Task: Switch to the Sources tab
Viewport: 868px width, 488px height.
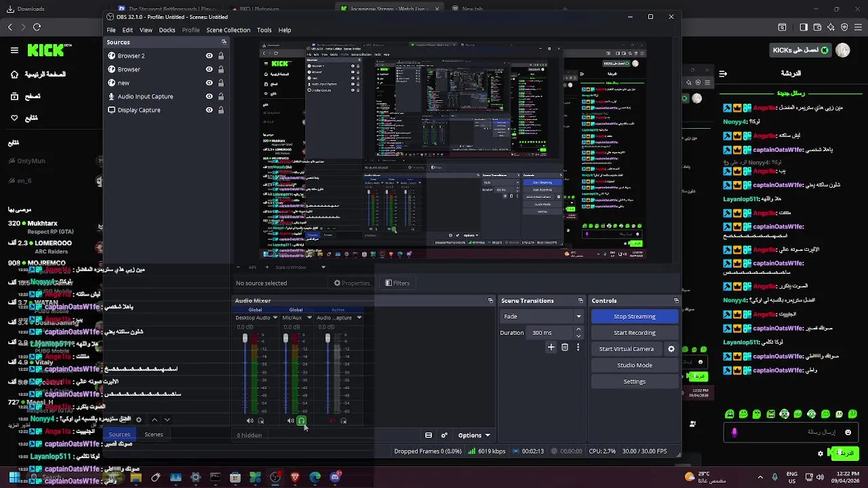Action: 119,434
